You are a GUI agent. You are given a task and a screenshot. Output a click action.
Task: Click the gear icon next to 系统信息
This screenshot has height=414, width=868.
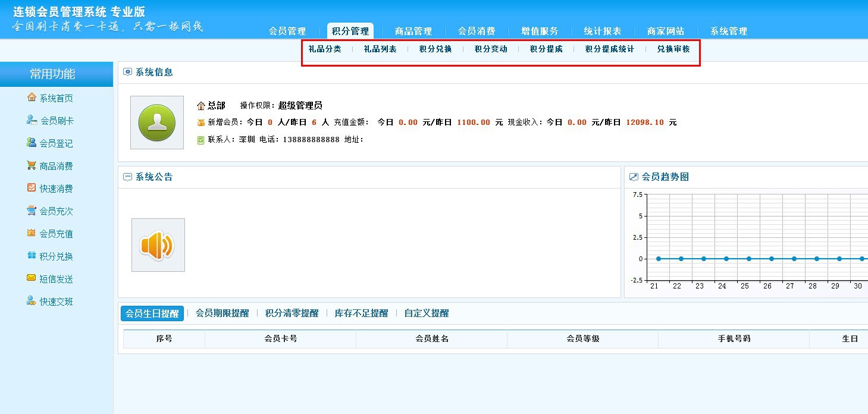click(127, 72)
